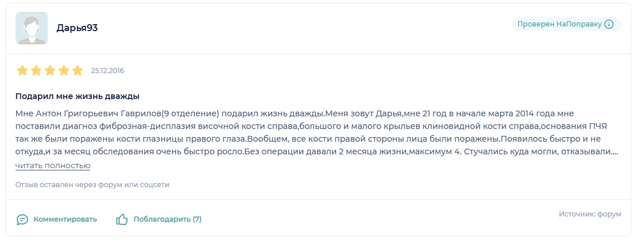Image resolution: width=644 pixels, height=243 pixels.
Task: Open Дарья93's avatar picture
Action: (32, 28)
